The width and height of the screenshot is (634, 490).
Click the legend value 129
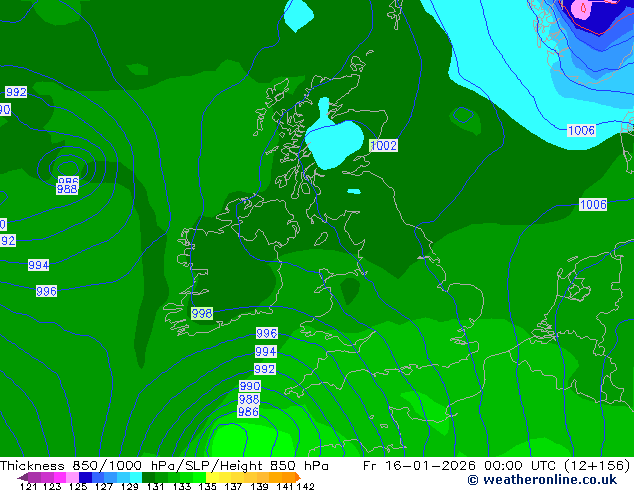click(129, 486)
